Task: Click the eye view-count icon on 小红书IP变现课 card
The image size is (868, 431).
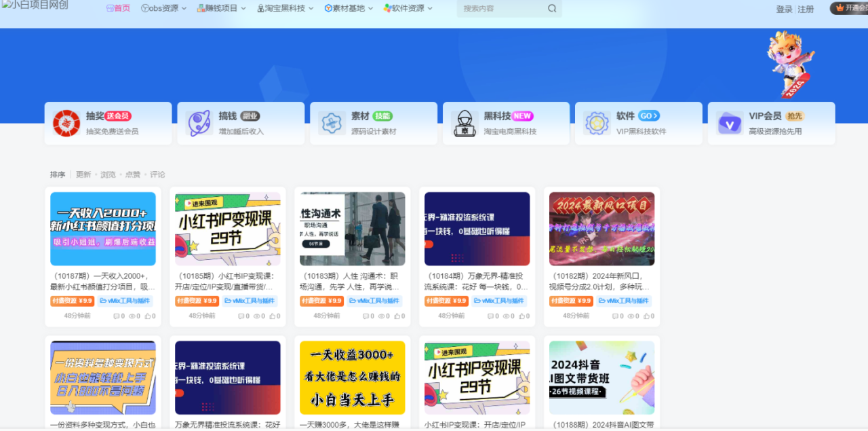Action: coord(256,316)
